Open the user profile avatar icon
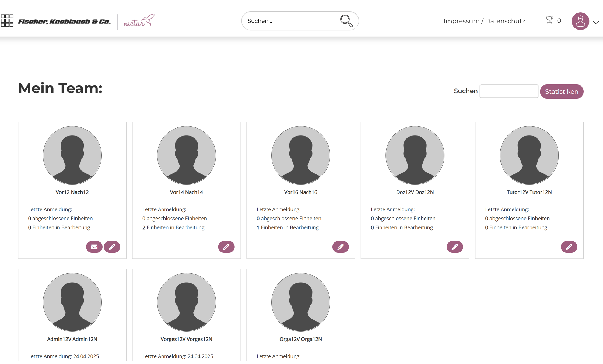 (x=580, y=21)
